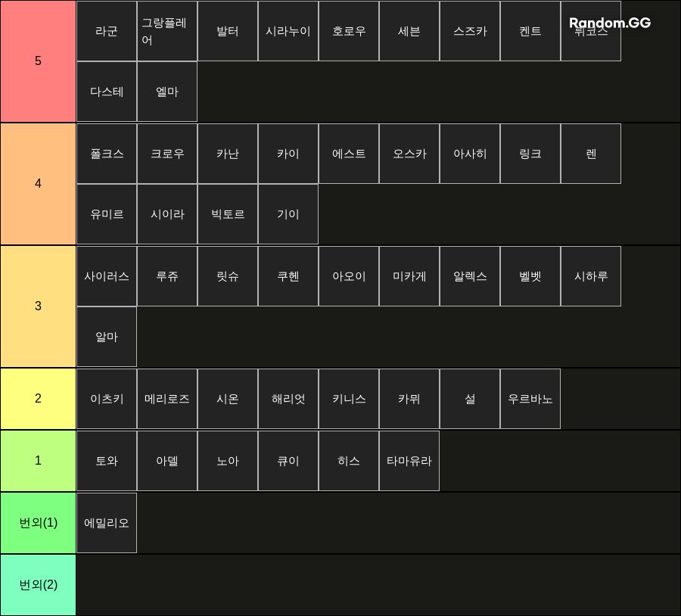Click the 그랑플레어 tile
Image resolution: width=681 pixels, height=616 pixels.
click(167, 31)
